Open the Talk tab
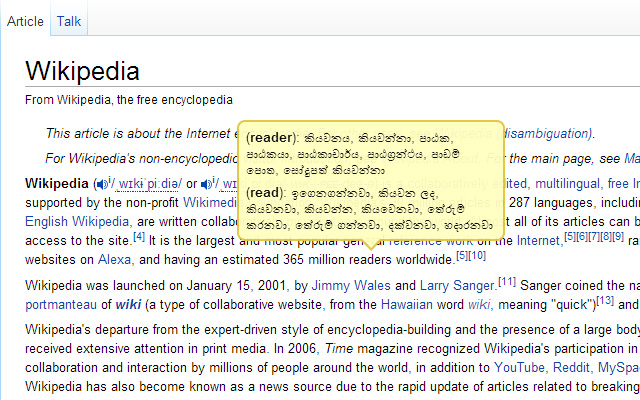 [x=69, y=21]
